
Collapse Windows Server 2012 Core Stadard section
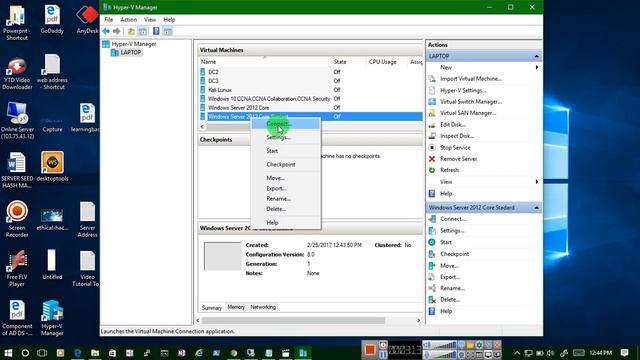click(536, 208)
